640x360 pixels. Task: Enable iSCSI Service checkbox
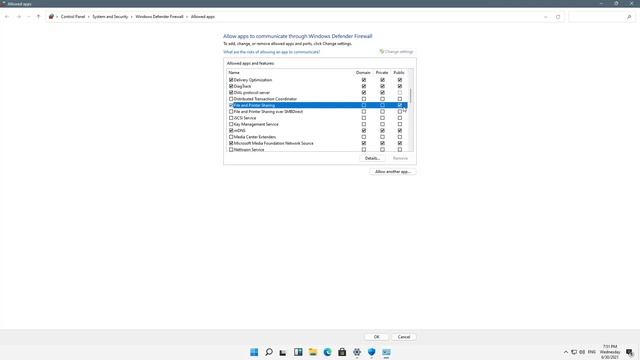point(231,118)
